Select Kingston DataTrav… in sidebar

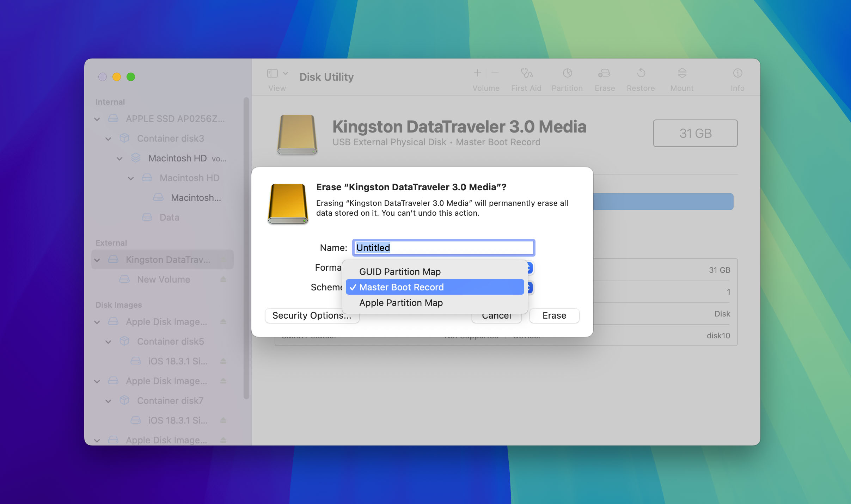[x=162, y=259]
